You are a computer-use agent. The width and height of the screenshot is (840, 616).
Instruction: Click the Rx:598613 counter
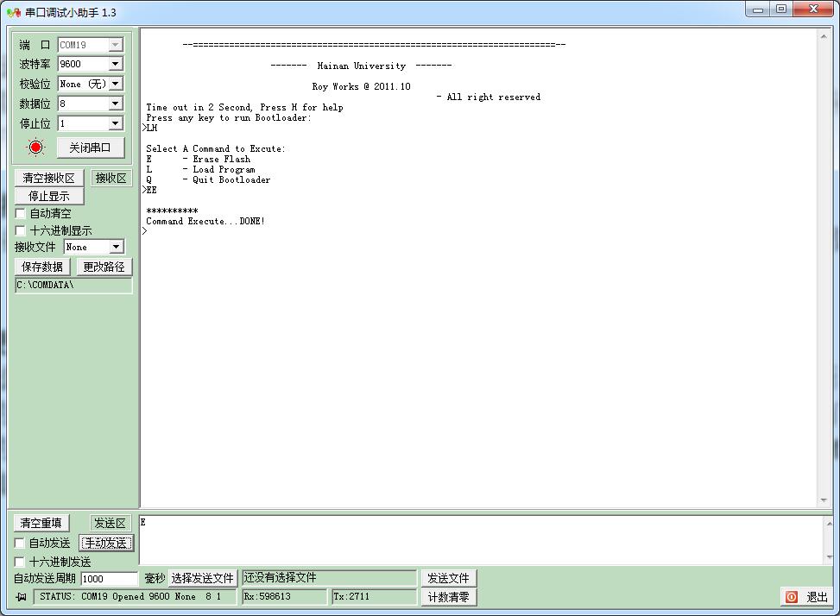click(x=285, y=597)
